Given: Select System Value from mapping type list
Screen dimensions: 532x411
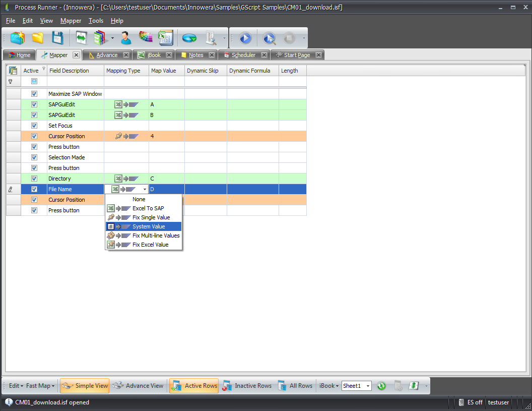Looking at the screenshot, I should coord(149,226).
